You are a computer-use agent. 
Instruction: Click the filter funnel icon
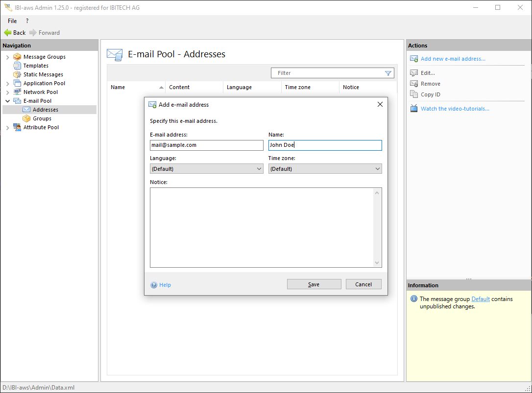tap(388, 73)
